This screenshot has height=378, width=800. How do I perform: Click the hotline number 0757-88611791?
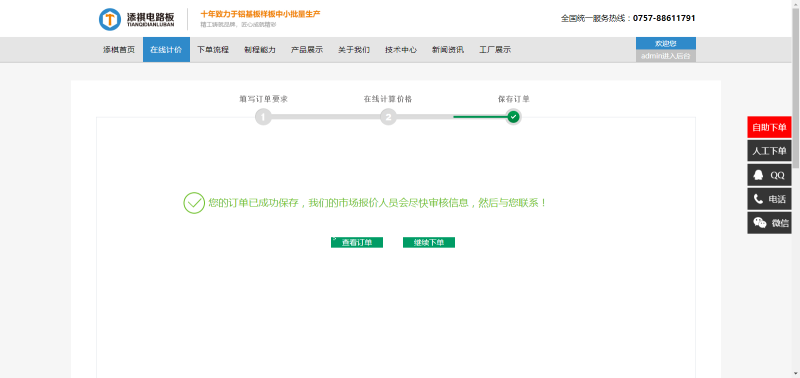(664, 18)
